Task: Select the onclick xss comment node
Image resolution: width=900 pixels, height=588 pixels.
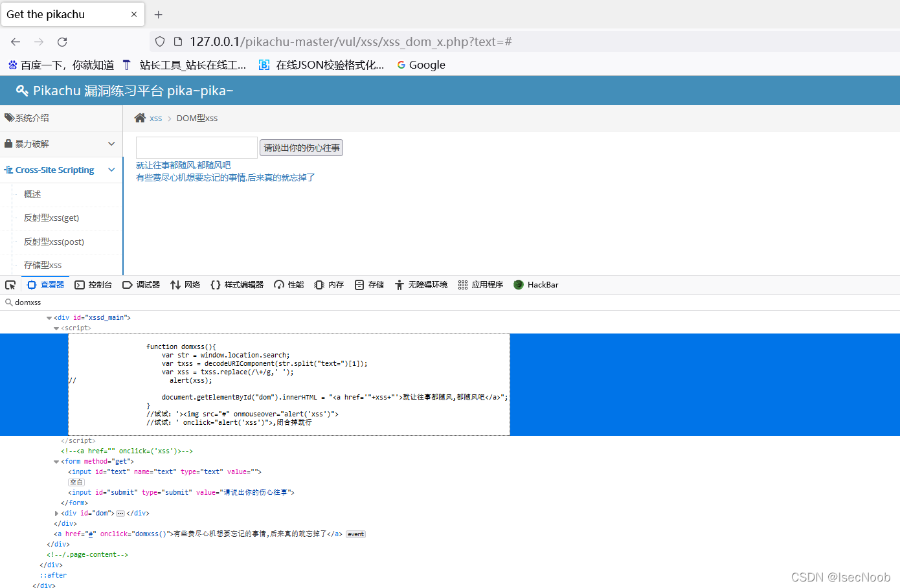Action: click(127, 451)
